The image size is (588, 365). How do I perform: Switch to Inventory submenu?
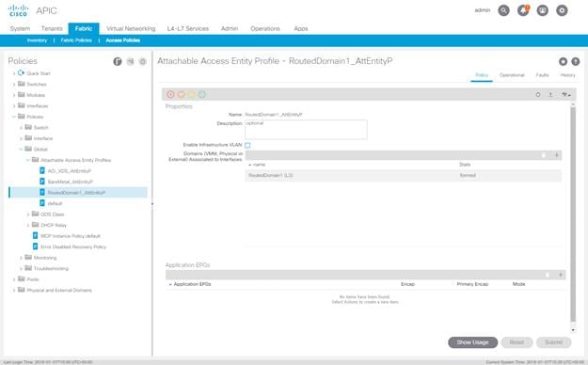pyautogui.click(x=37, y=40)
